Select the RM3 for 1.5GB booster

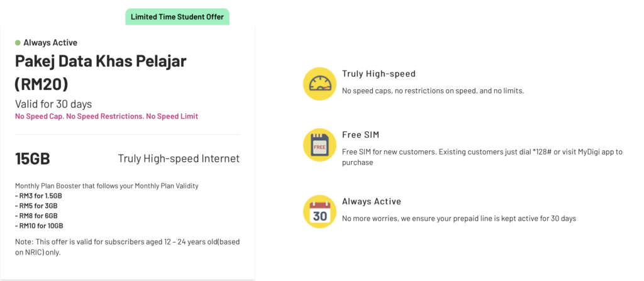click(38, 196)
